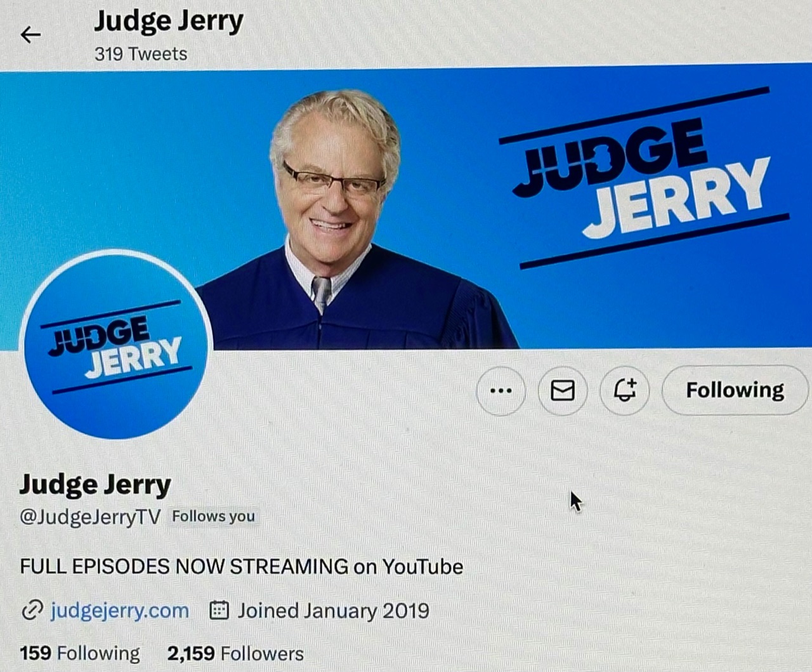The width and height of the screenshot is (812, 672).
Task: View the 2,159 Followers list
Action: pos(235,653)
